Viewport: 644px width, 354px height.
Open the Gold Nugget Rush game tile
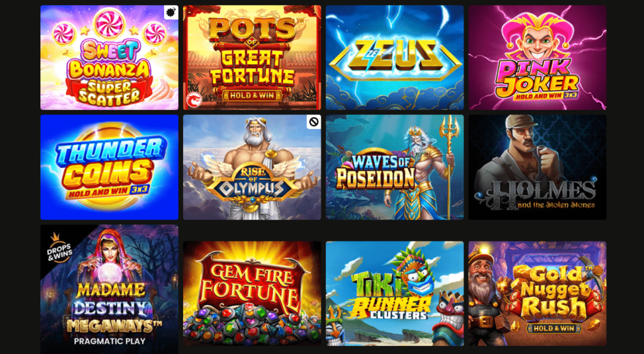coord(537,293)
